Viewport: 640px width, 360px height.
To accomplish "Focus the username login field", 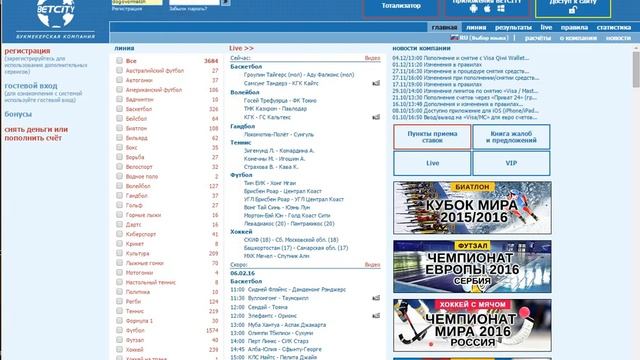I will 137,2.
